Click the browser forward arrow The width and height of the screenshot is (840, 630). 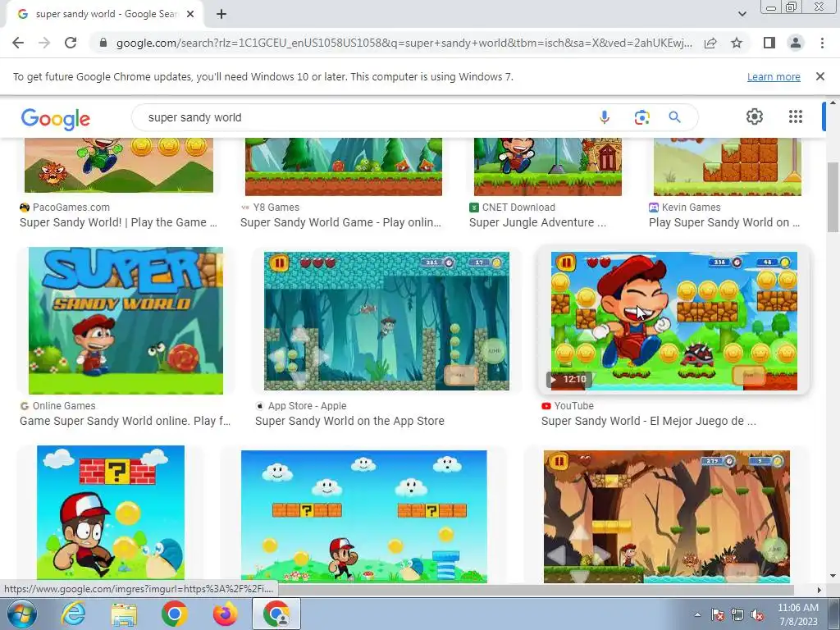[x=44, y=43]
